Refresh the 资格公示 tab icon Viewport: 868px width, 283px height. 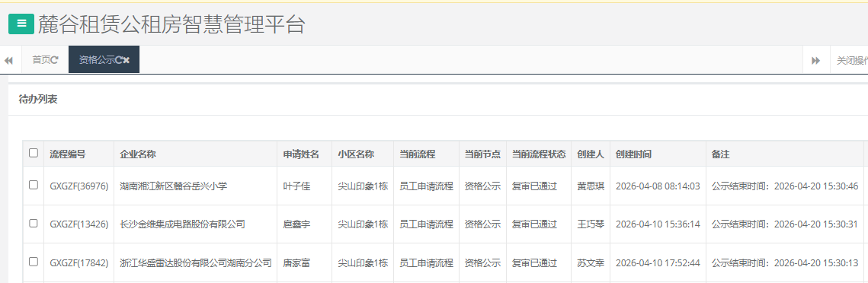pyautogui.click(x=118, y=60)
